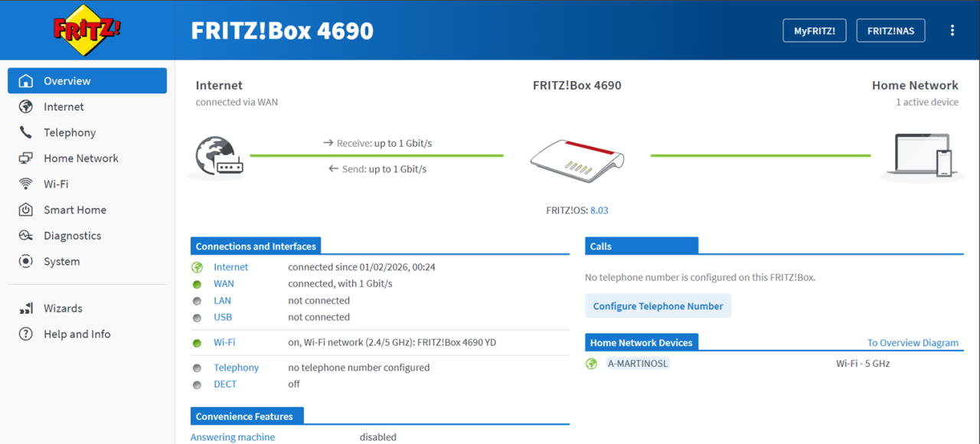Click the Internet globe and modem graphic
Screen dimensions: 980x444
219,155
